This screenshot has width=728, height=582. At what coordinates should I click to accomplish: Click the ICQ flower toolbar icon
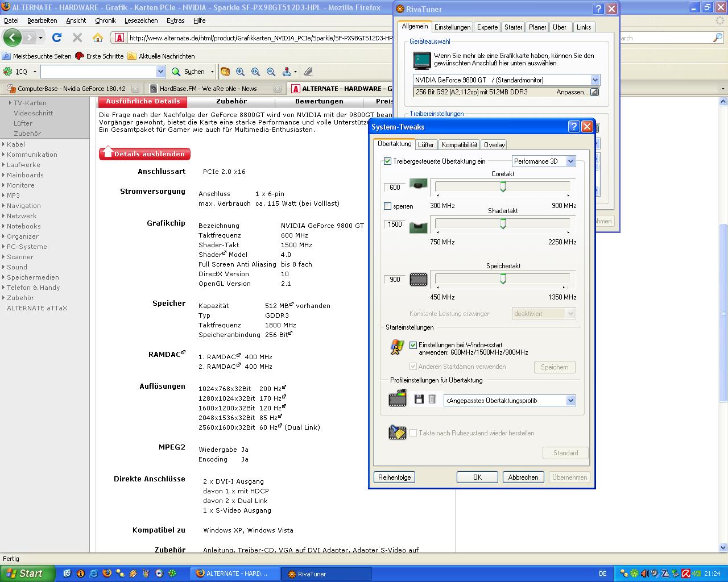tap(8, 72)
